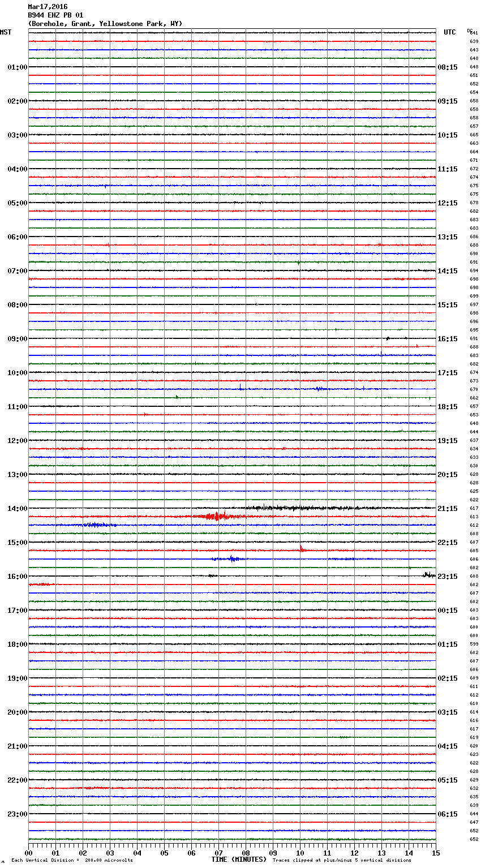Select the 21:00 MST time label
The height and width of the screenshot is (868, 481).
click(x=18, y=746)
